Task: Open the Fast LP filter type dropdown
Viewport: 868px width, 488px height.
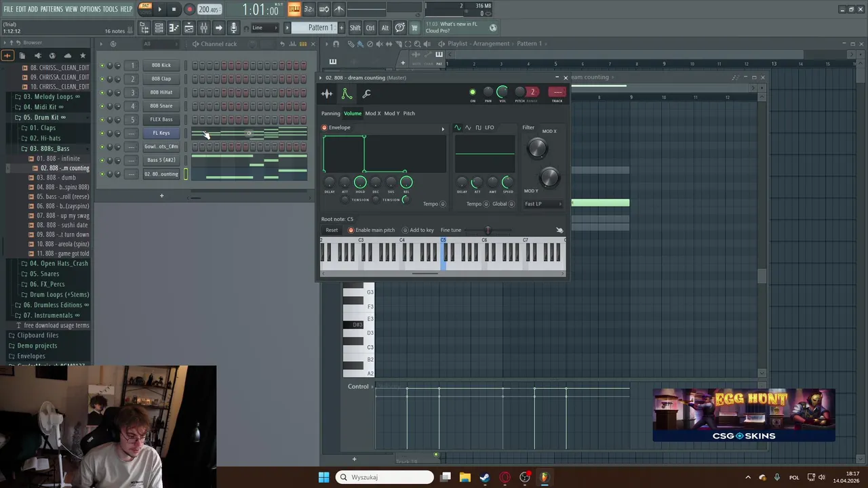Action: click(543, 204)
